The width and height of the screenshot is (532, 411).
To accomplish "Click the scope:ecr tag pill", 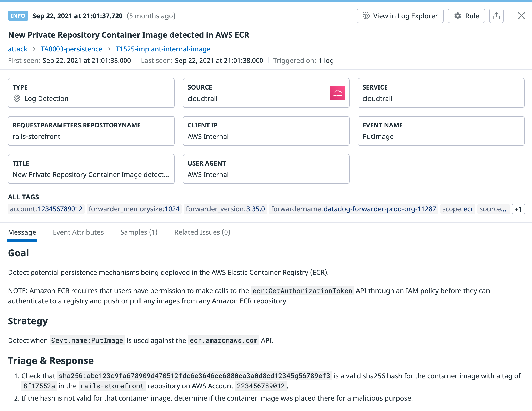I will click(457, 209).
